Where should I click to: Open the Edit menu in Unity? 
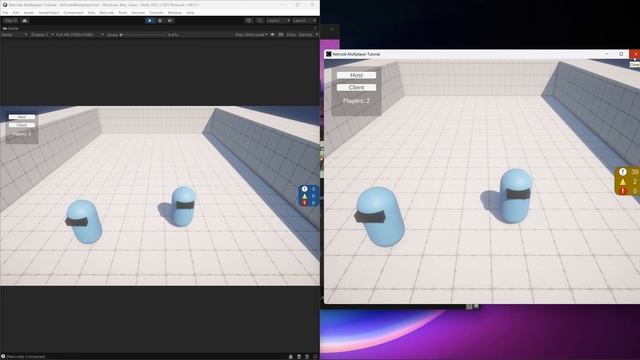pos(16,13)
